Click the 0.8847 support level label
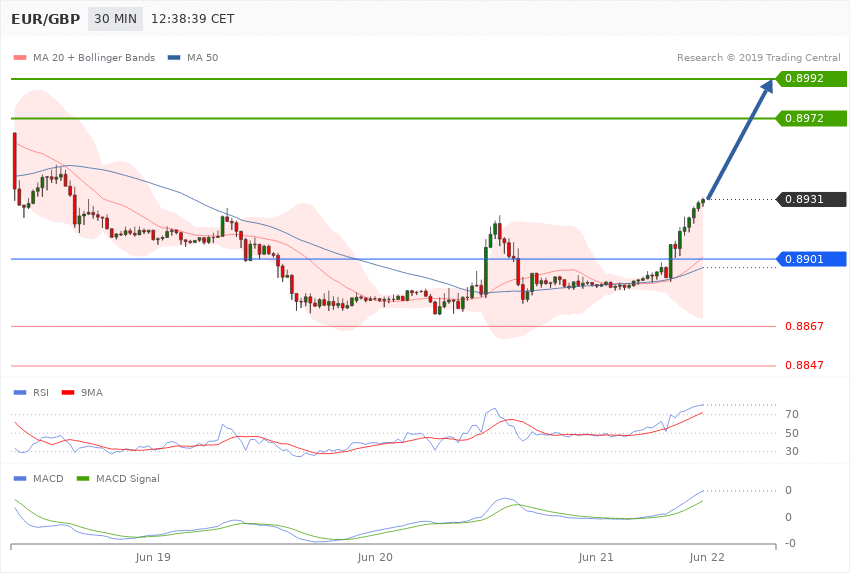The width and height of the screenshot is (850, 576). [804, 365]
